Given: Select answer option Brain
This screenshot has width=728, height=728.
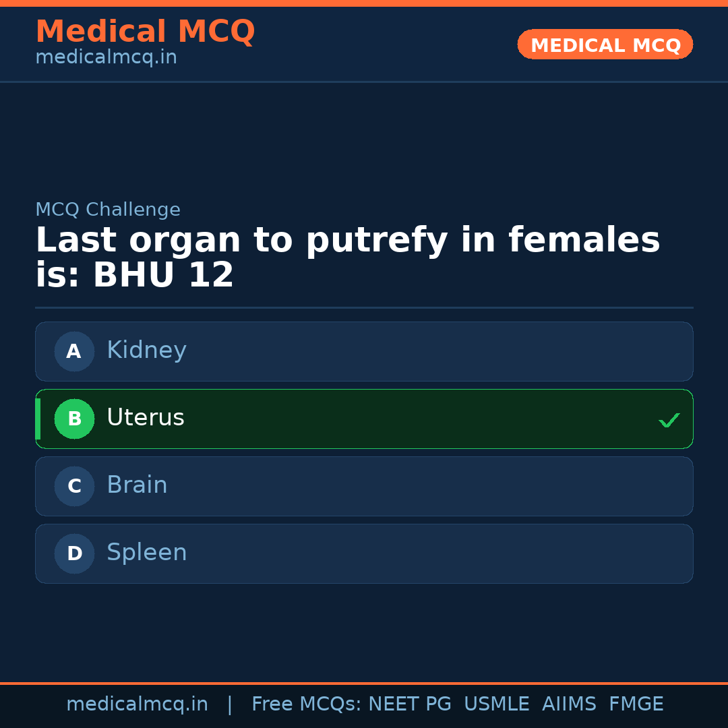Looking at the screenshot, I should coord(364,486).
